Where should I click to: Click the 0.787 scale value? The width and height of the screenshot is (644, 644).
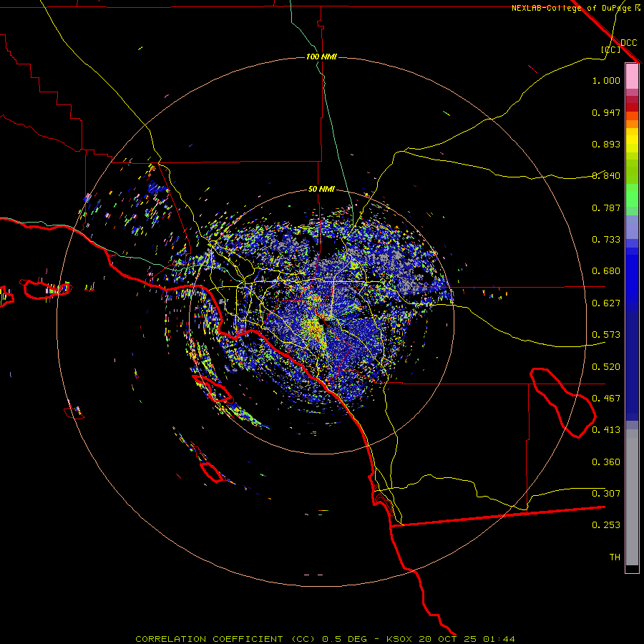[x=606, y=208]
